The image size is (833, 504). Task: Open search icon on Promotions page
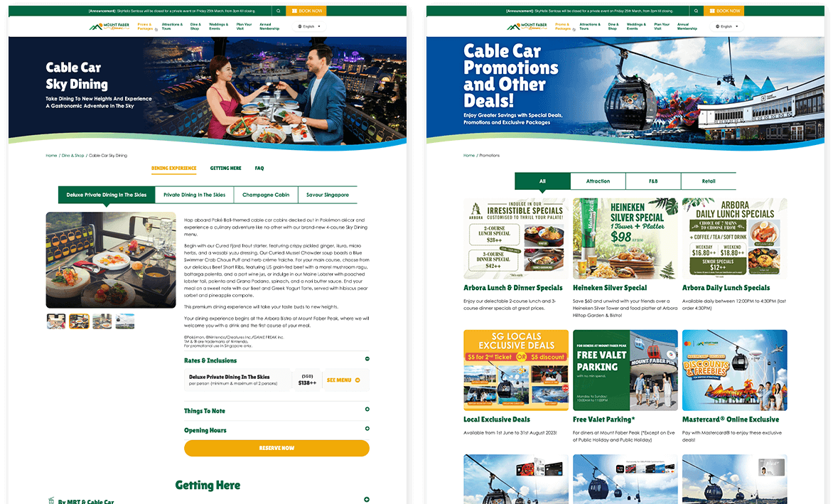(696, 11)
